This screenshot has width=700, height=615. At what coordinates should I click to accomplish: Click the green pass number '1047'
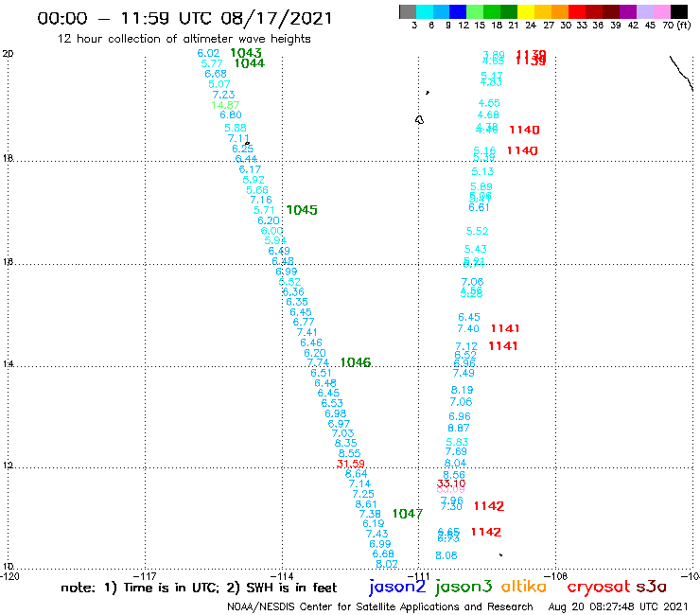(407, 514)
